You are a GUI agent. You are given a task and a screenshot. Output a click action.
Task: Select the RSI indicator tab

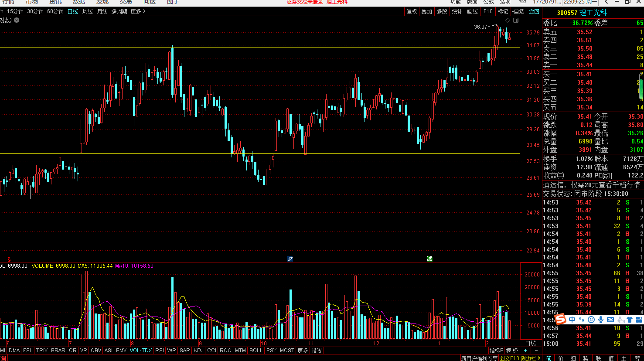click(160, 351)
